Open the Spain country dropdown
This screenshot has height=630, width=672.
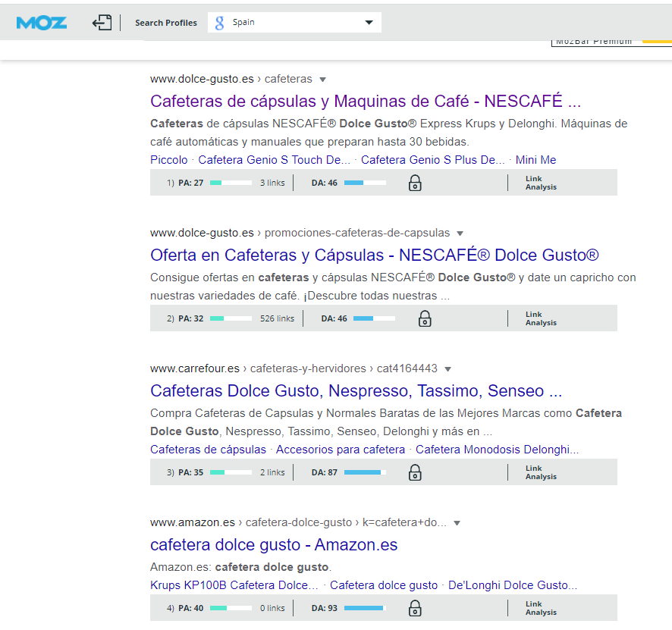(x=369, y=22)
